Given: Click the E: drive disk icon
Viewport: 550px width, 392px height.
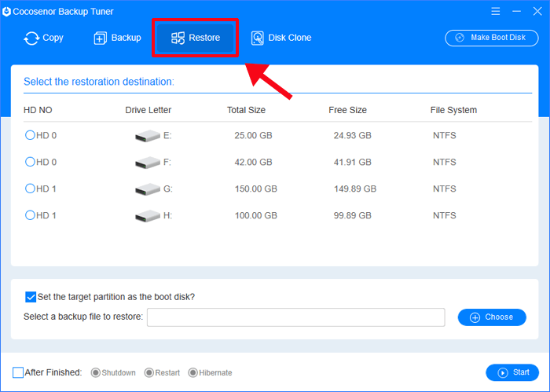Looking at the screenshot, I should (148, 136).
